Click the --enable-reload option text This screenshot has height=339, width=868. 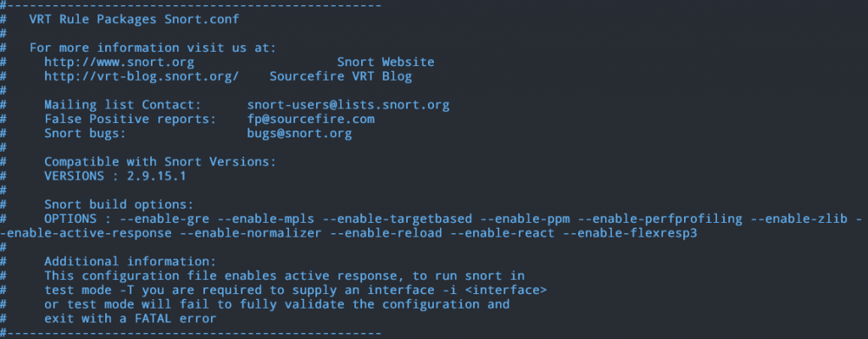pos(386,233)
